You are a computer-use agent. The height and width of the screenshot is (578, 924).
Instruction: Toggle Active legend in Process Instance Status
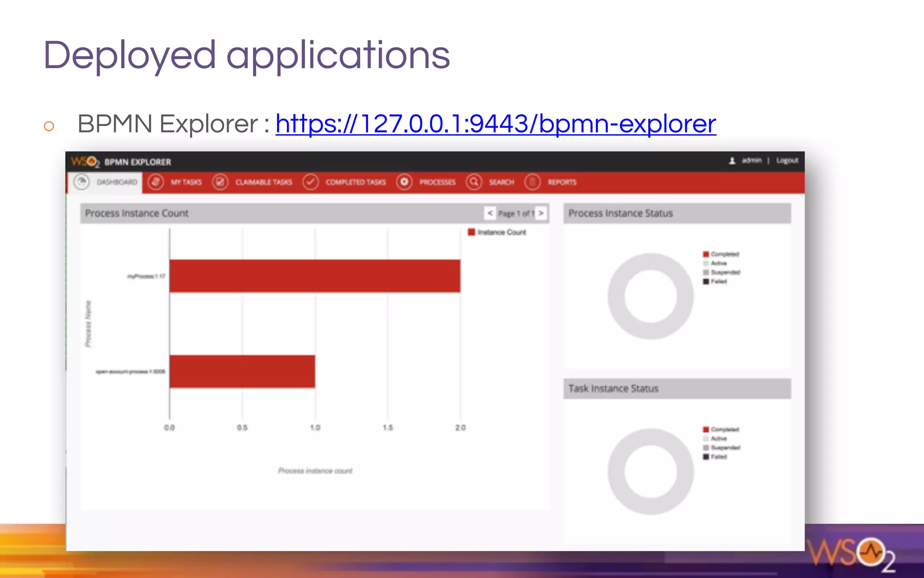(715, 263)
